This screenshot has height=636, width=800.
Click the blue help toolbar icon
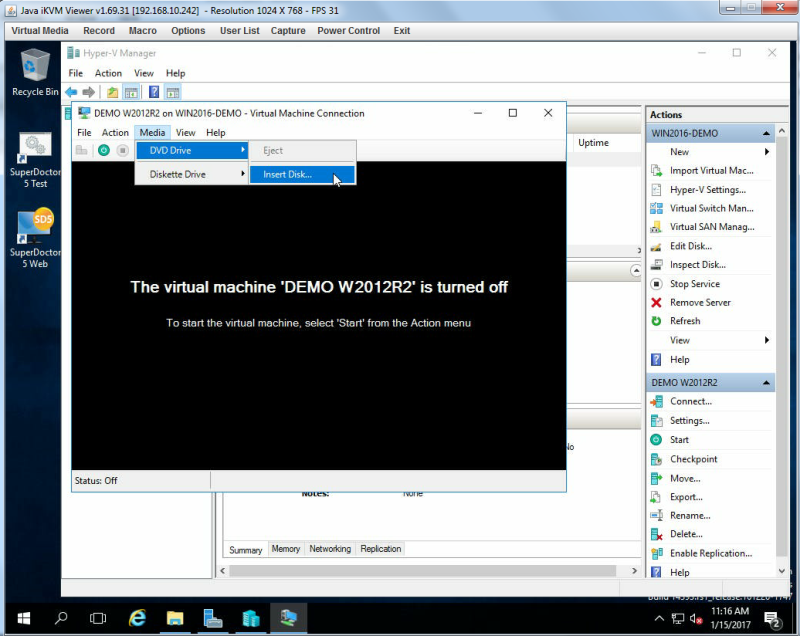tap(154, 92)
